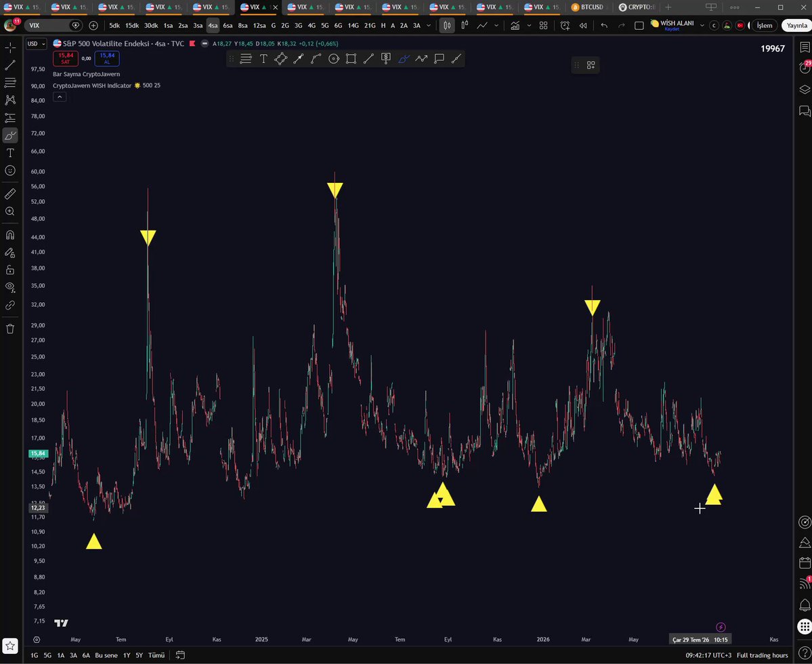Collapse the indicator legend chevron
Image resolution: width=812 pixels, height=664 pixels.
pos(60,97)
